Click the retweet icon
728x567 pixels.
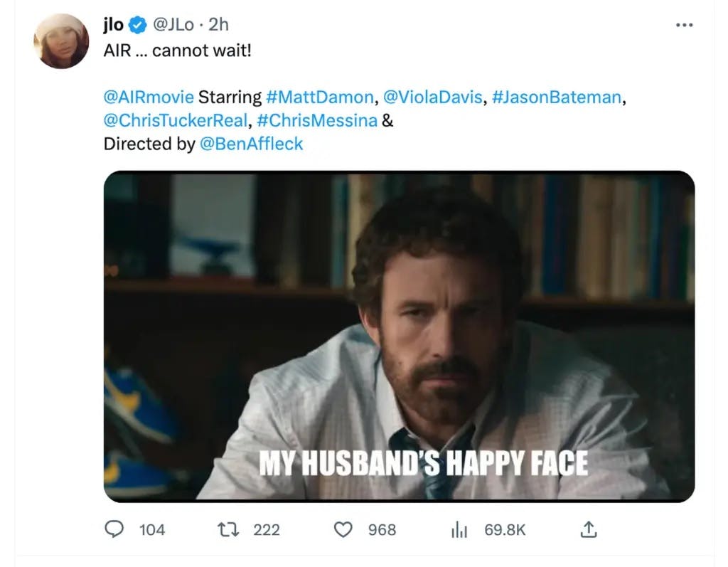pyautogui.click(x=229, y=530)
